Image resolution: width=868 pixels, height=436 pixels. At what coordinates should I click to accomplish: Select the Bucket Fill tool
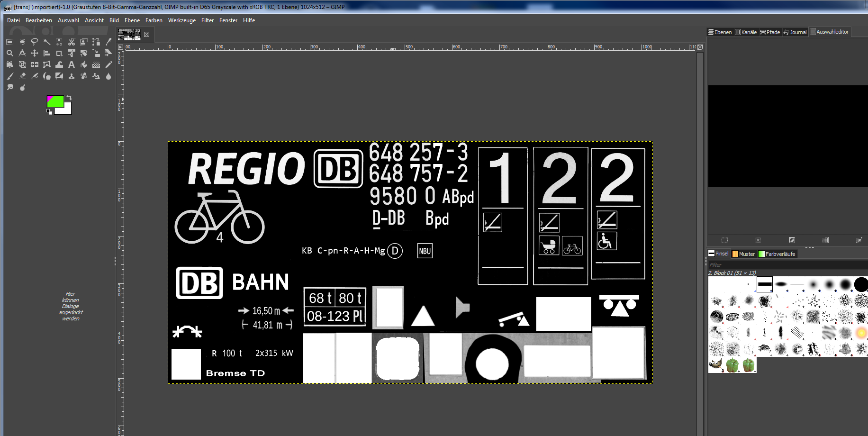(83, 64)
